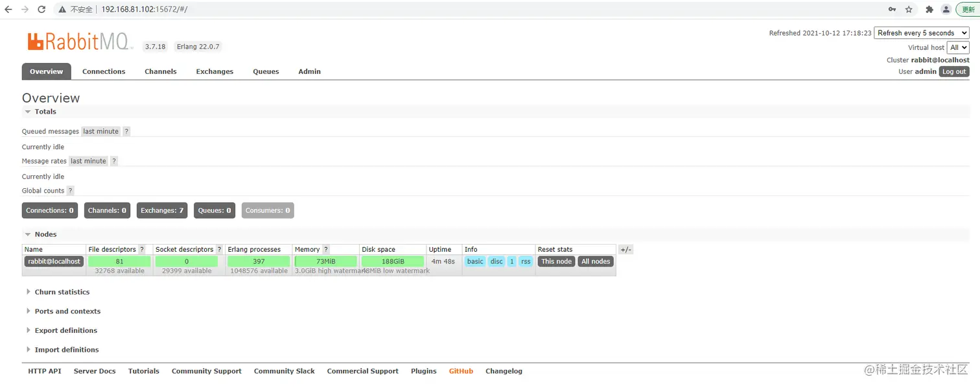Reset stats for All nodes
The image size is (980, 388).
(x=596, y=261)
